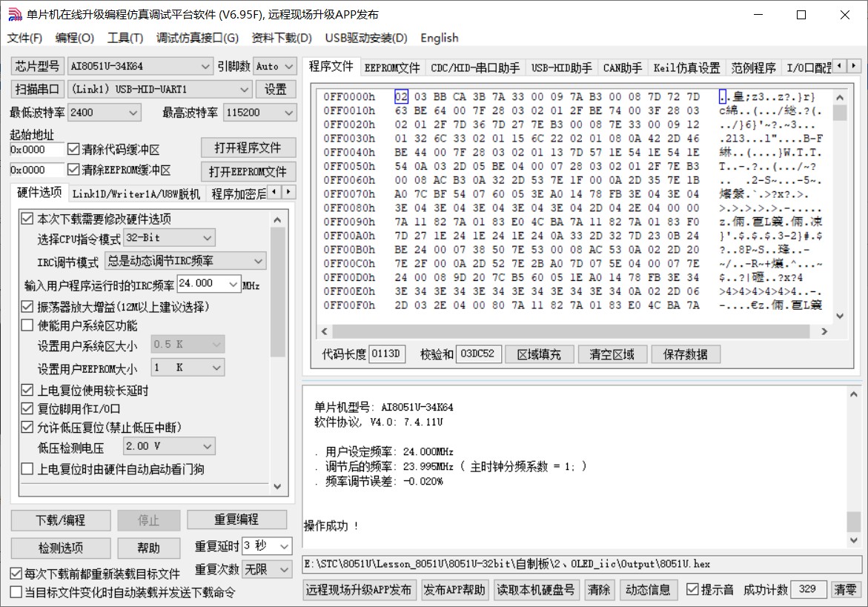Switch to USB-HID助手 tab

coord(561,68)
